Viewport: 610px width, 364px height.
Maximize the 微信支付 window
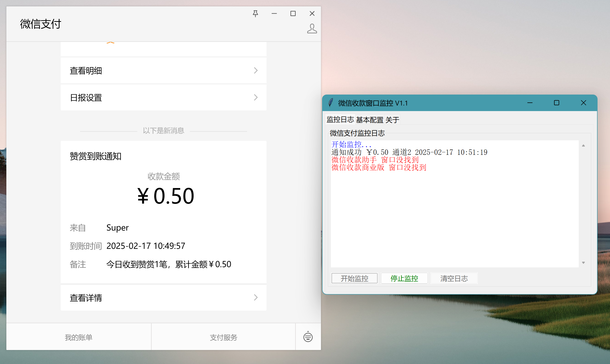click(x=293, y=13)
